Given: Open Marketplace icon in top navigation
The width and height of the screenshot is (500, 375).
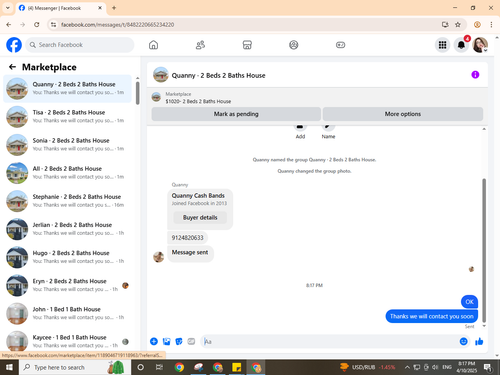Looking at the screenshot, I should 247,45.
